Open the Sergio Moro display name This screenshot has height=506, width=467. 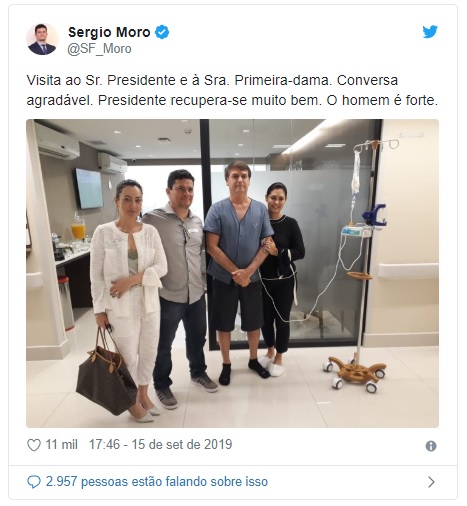(x=109, y=32)
